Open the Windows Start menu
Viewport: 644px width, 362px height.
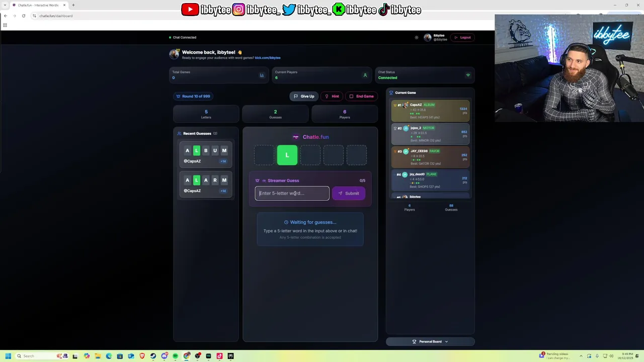[x=8, y=356]
